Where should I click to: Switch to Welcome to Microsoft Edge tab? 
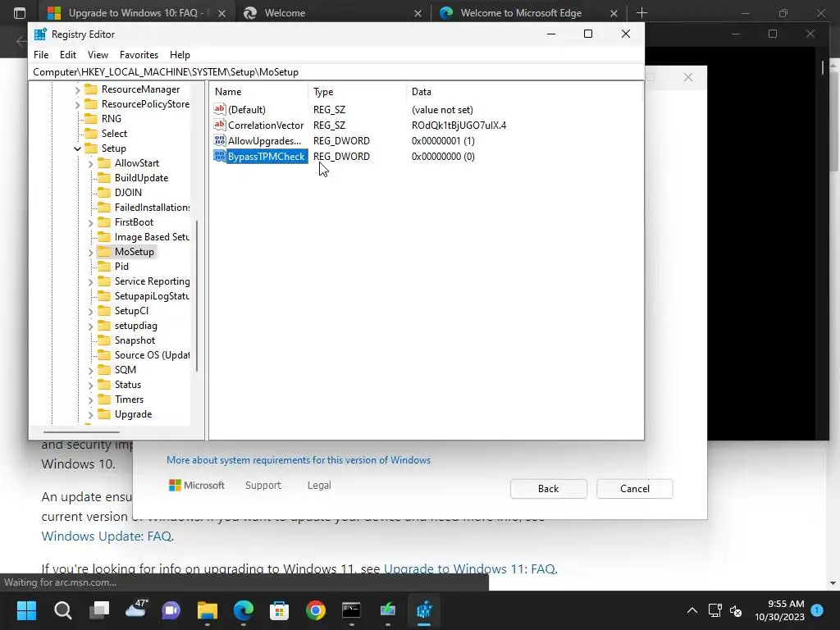point(527,13)
